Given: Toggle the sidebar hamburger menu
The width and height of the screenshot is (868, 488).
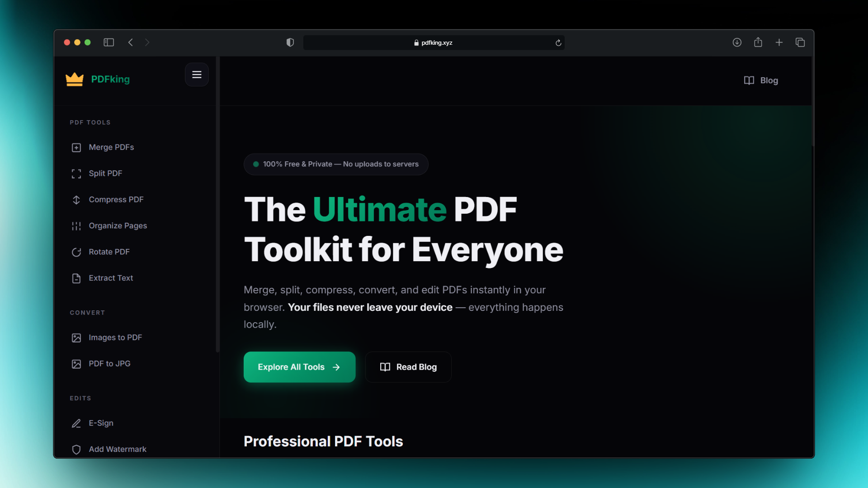Looking at the screenshot, I should point(197,74).
